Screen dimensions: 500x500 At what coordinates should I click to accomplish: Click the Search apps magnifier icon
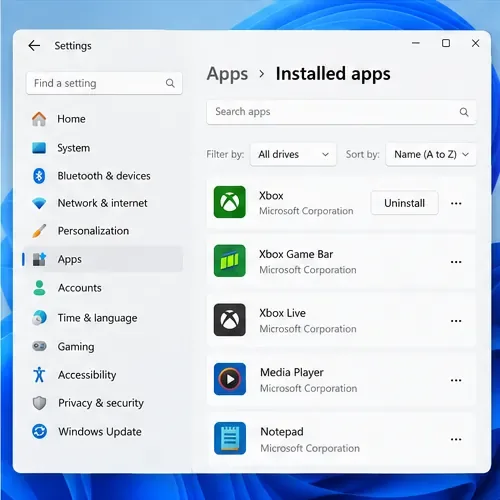tap(464, 112)
